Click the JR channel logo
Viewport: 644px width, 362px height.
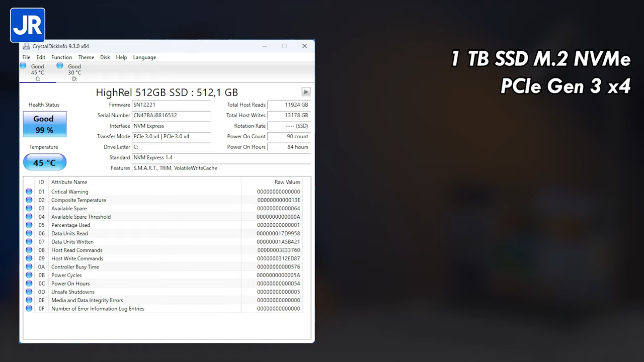pos(28,25)
